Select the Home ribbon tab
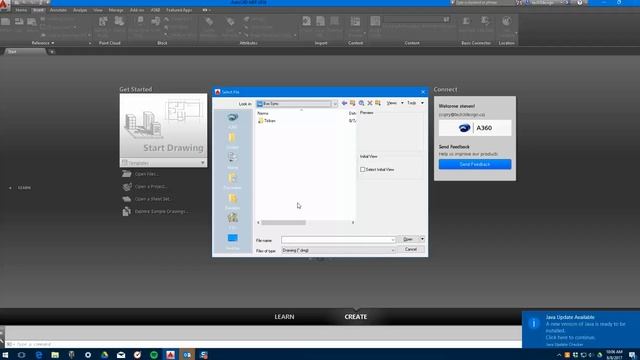The width and height of the screenshot is (640, 360). pyautogui.click(x=21, y=10)
